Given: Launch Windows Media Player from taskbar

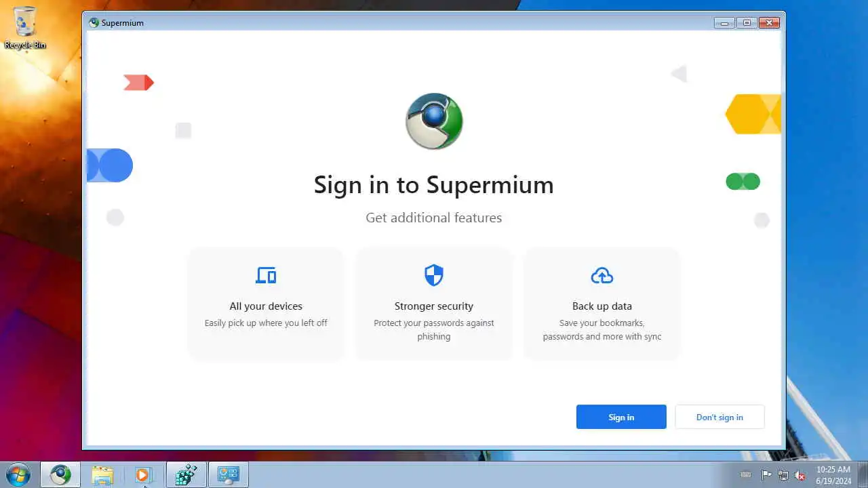Looking at the screenshot, I should tap(143, 474).
